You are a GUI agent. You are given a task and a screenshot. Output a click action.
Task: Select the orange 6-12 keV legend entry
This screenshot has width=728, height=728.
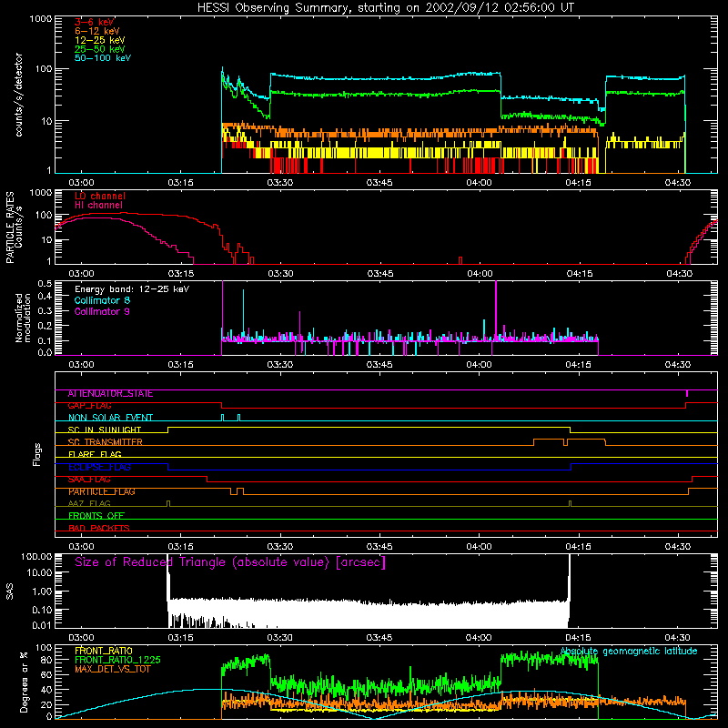tap(96, 31)
